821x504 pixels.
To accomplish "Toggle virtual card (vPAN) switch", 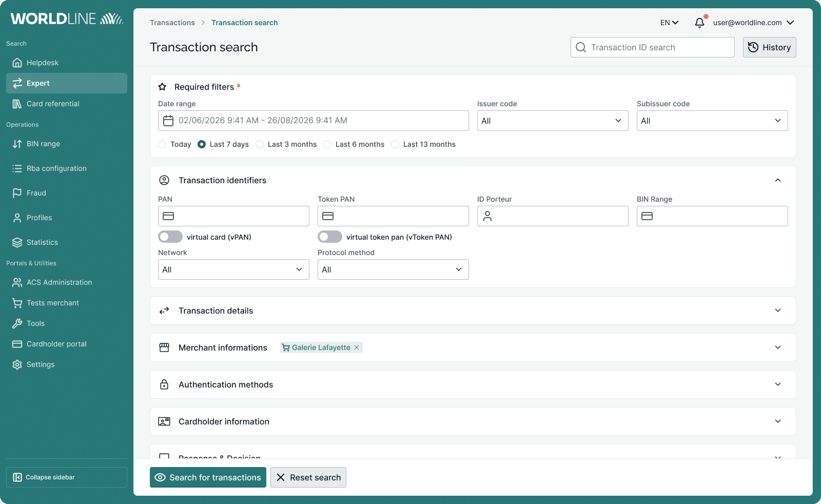I will [x=170, y=237].
